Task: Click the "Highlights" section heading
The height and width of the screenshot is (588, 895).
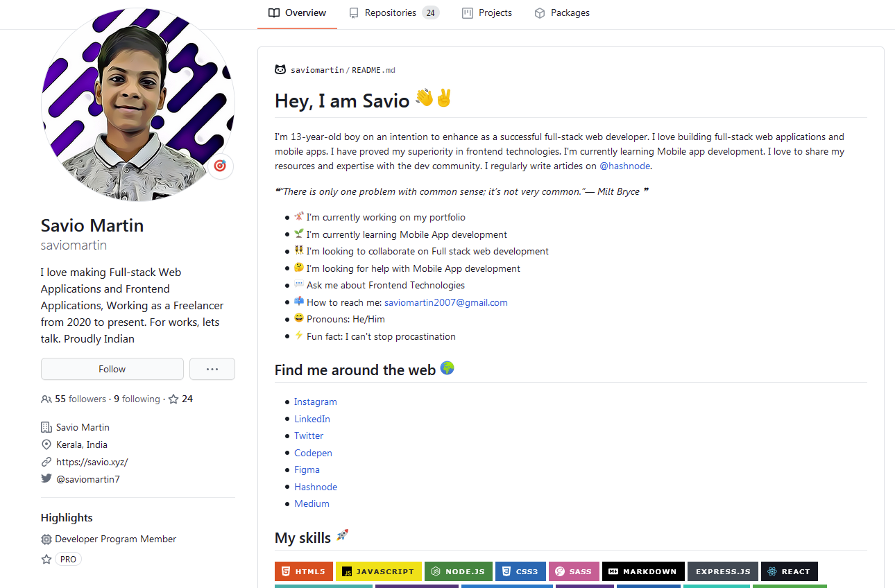Action: coord(67,518)
